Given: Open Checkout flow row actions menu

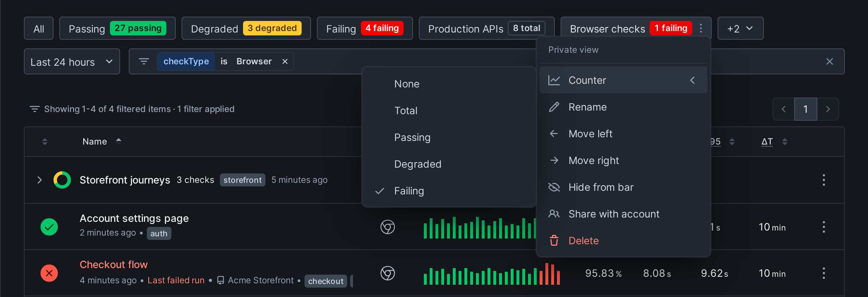Looking at the screenshot, I should (x=824, y=273).
